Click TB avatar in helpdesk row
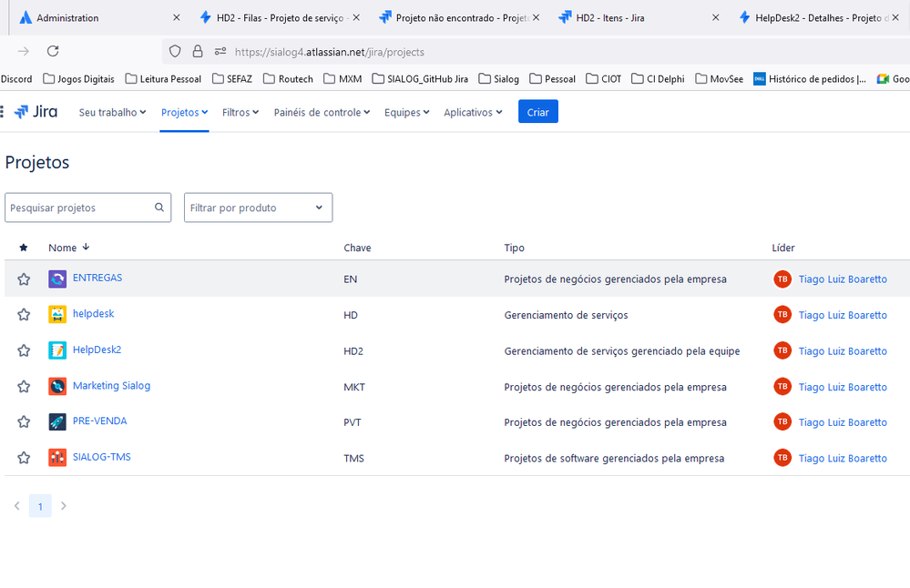 click(x=782, y=314)
